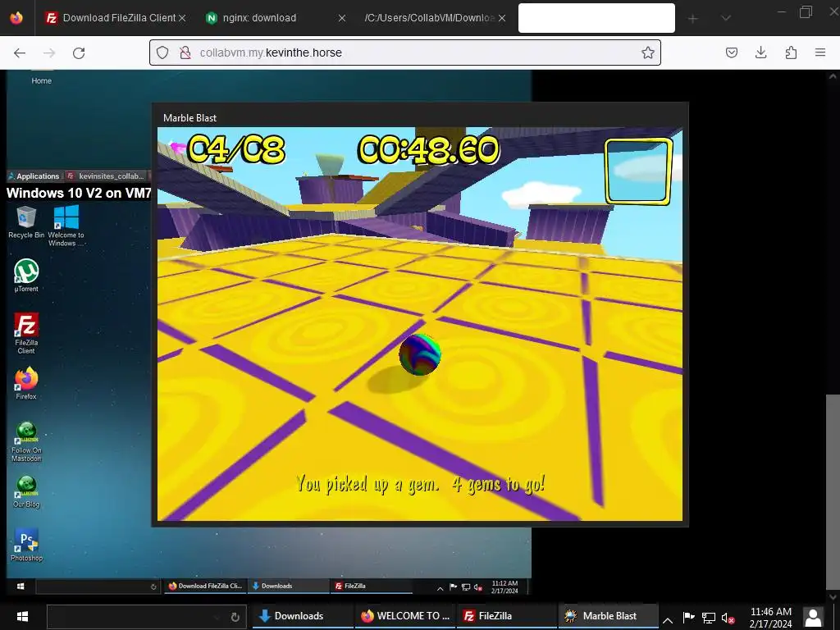
Task: Open the tracking protection shield panel
Action: 162,52
